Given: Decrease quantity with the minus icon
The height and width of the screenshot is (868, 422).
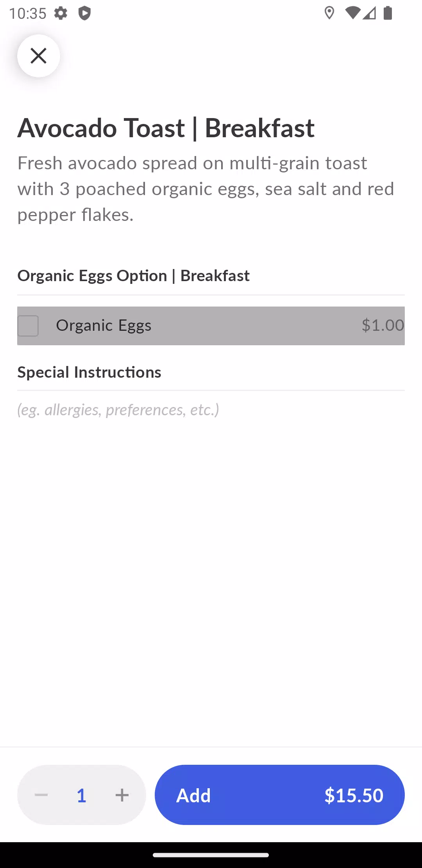Looking at the screenshot, I should (41, 795).
